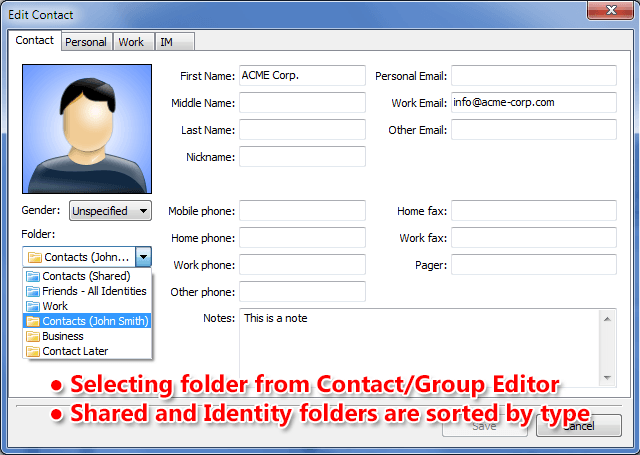Click Notes scrollbar down arrow
Viewport: 640px width, 455px height.
607,377
